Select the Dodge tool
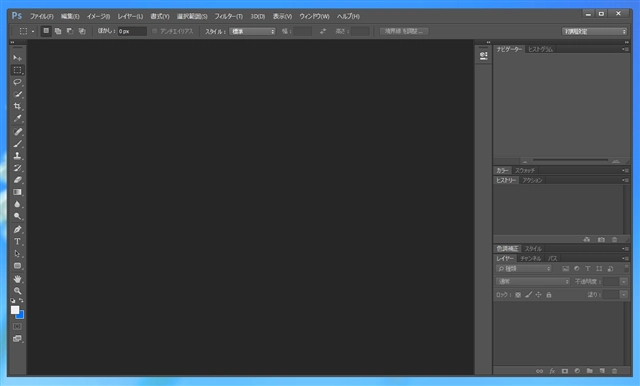The height and width of the screenshot is (386, 640). point(17,216)
